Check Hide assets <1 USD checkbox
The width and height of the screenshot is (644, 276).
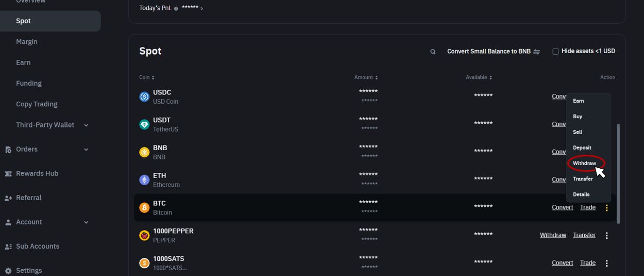(555, 52)
